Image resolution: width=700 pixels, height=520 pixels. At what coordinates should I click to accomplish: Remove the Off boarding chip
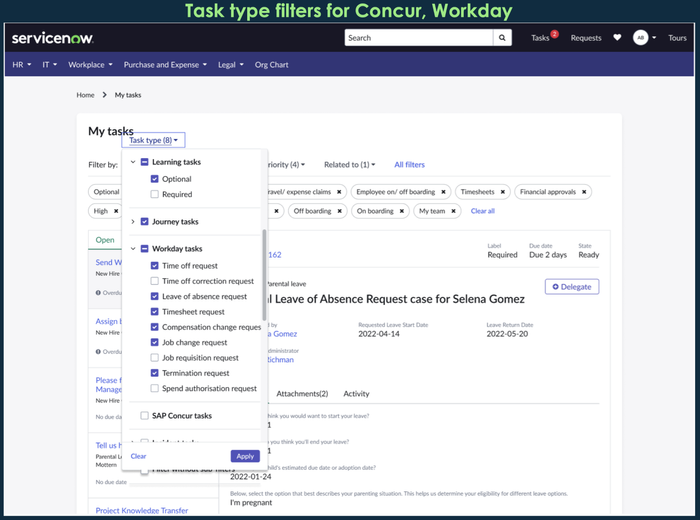click(x=340, y=211)
